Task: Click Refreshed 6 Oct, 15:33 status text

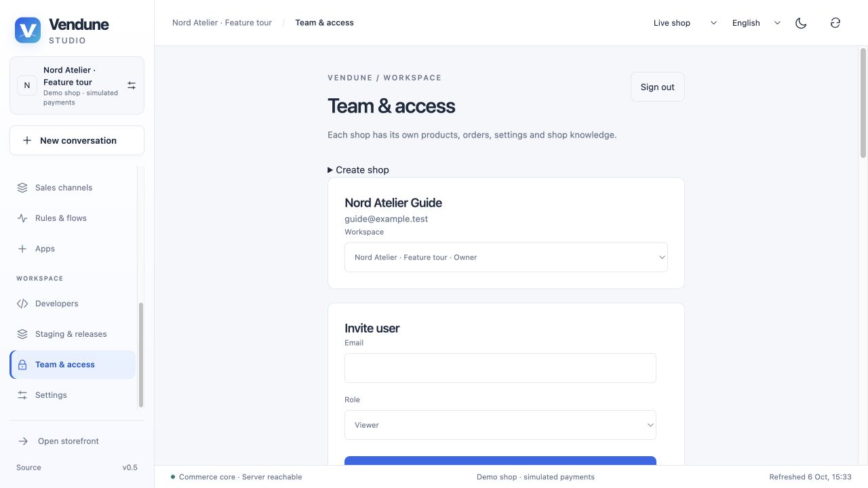Action: [x=810, y=477]
